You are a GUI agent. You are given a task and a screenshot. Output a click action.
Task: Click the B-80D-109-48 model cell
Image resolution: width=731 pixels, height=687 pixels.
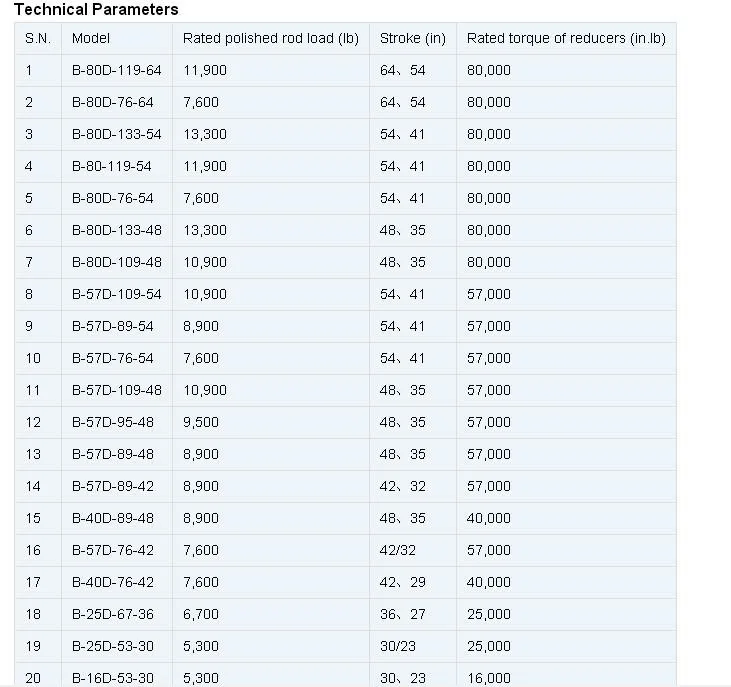click(x=116, y=262)
